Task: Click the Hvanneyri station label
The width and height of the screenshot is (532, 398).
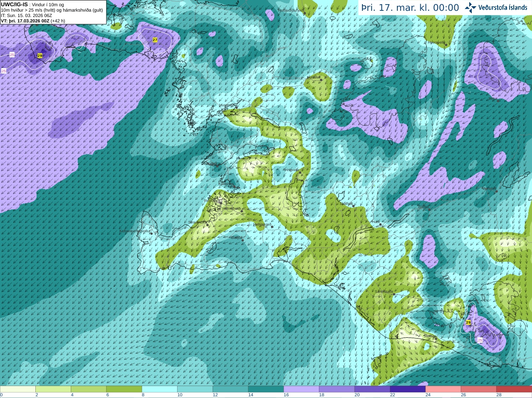Action: pos(227,106)
